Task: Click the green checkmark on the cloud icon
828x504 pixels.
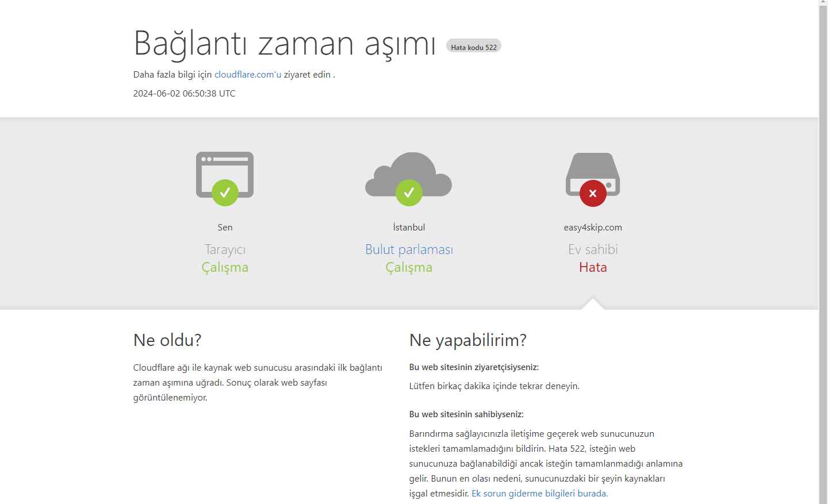Action: tap(409, 193)
